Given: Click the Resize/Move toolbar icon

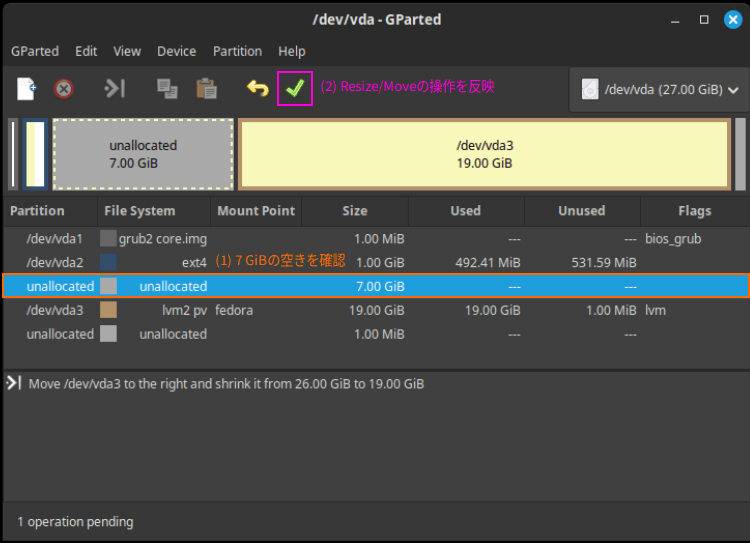Looking at the screenshot, I should pos(115,89).
